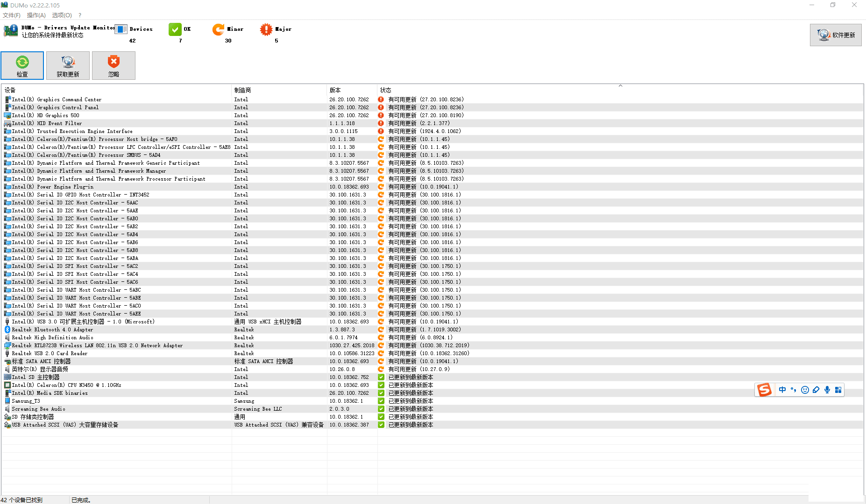
Task: Select Intel(R) HD Graphics 500 row
Action: tap(432, 115)
